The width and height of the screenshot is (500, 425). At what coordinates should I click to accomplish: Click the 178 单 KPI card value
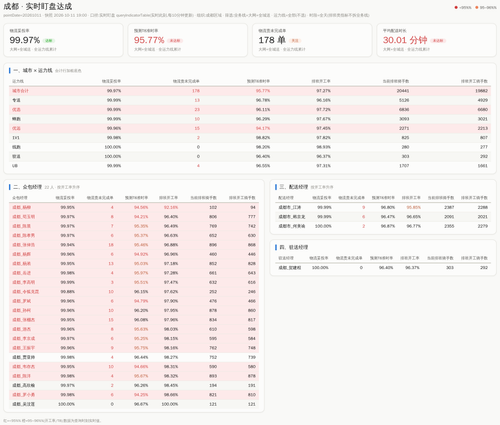[x=272, y=40]
